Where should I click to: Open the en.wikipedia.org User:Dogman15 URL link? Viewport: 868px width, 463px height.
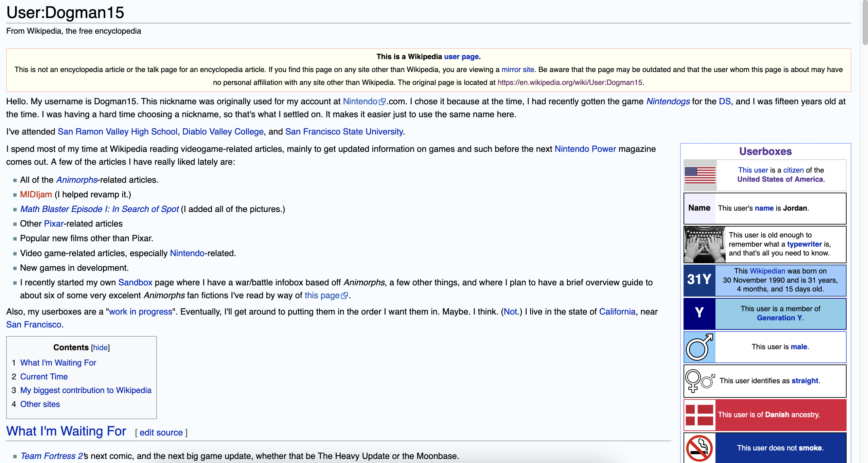(x=570, y=83)
